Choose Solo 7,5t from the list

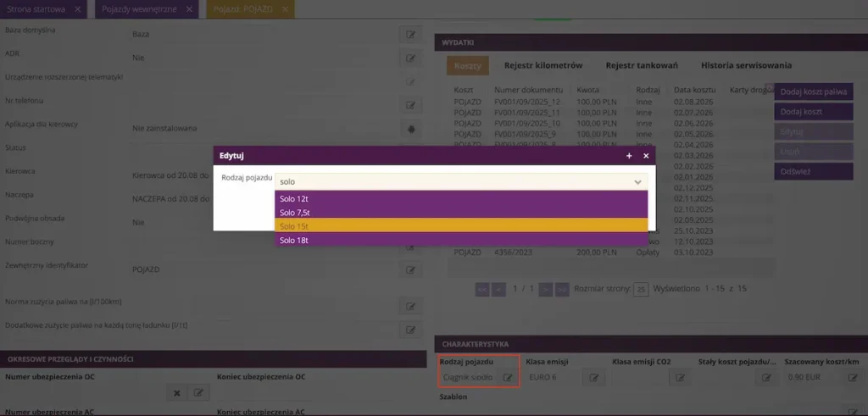(x=461, y=213)
